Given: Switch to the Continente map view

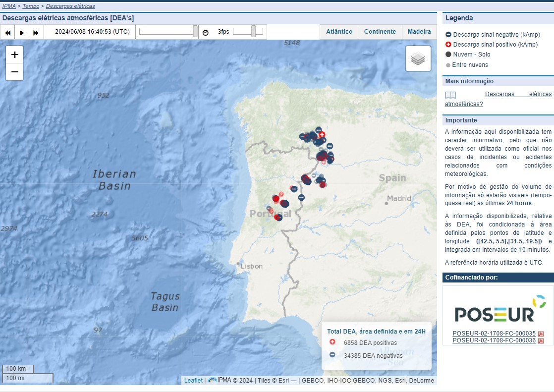Looking at the screenshot, I should click(380, 32).
